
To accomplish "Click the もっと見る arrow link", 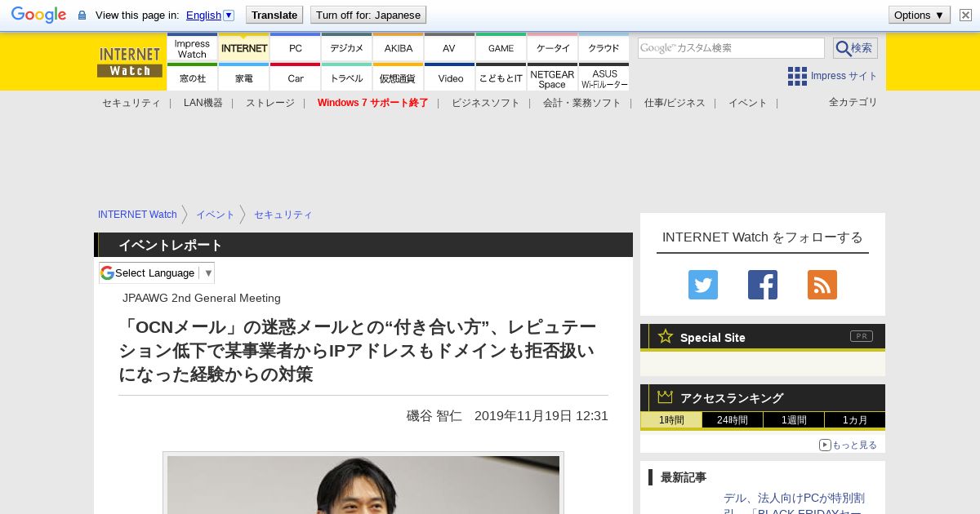I will (849, 445).
